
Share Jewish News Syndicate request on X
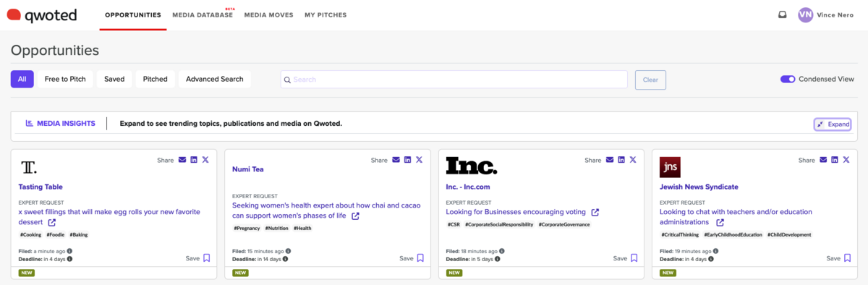coord(847,160)
